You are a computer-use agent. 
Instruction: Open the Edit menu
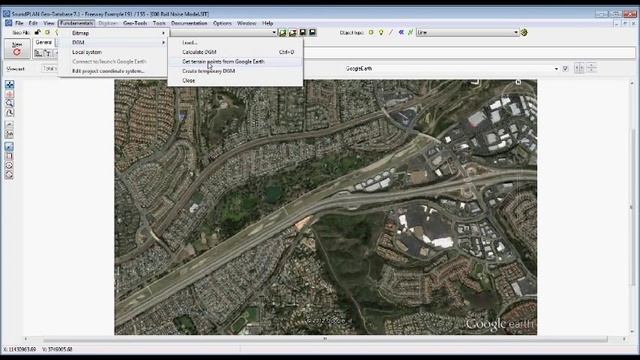[x=33, y=23]
